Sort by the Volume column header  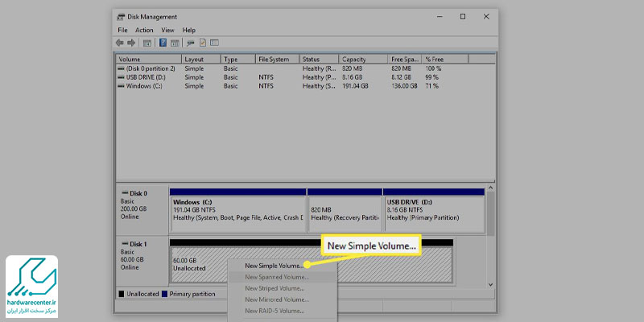149,59
